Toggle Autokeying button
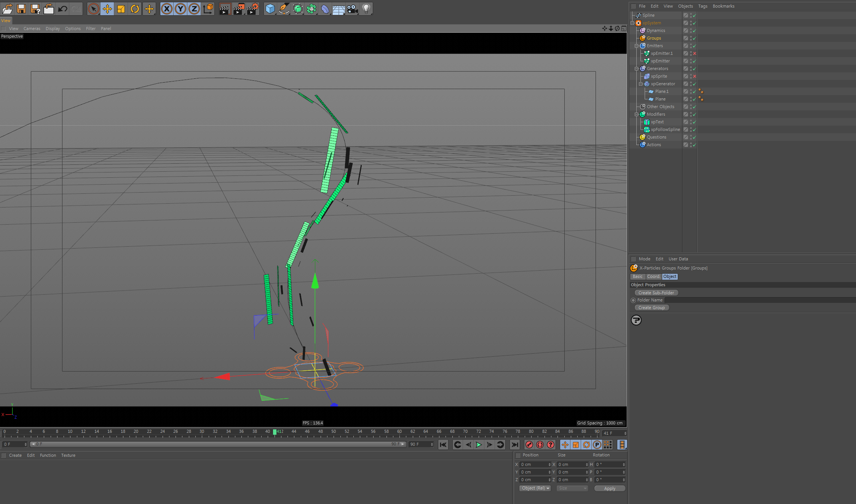Screen dimensions: 856x504 pos(540,445)
